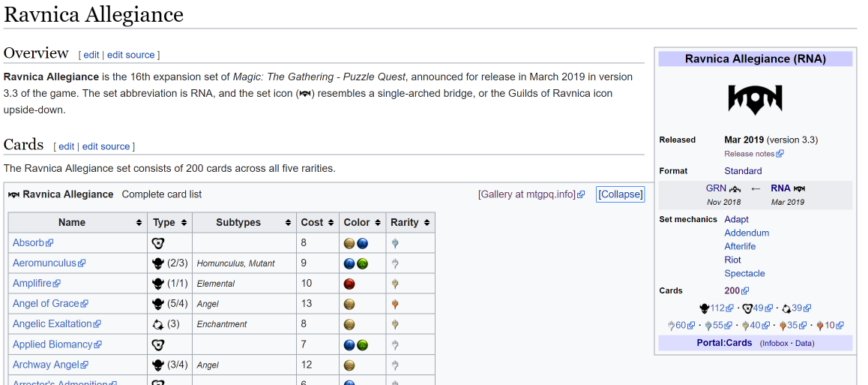Click the red mana icon in Amplifire row
This screenshot has width=868, height=385.
point(349,284)
